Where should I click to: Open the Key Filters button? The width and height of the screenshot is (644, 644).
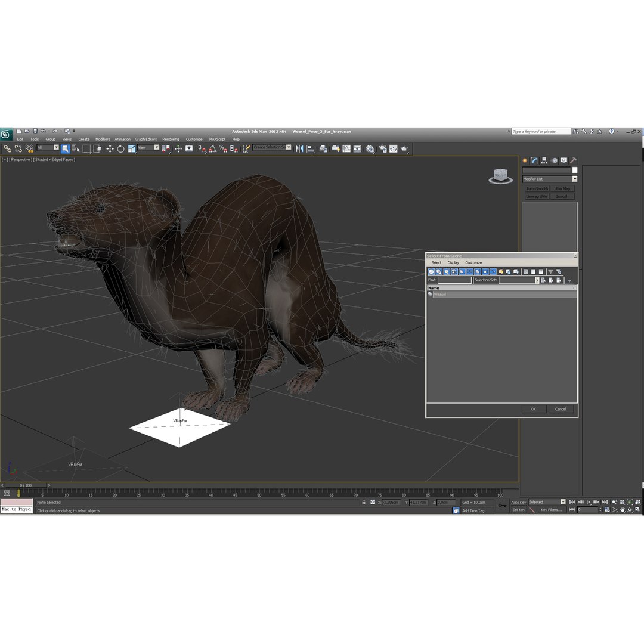click(551, 510)
